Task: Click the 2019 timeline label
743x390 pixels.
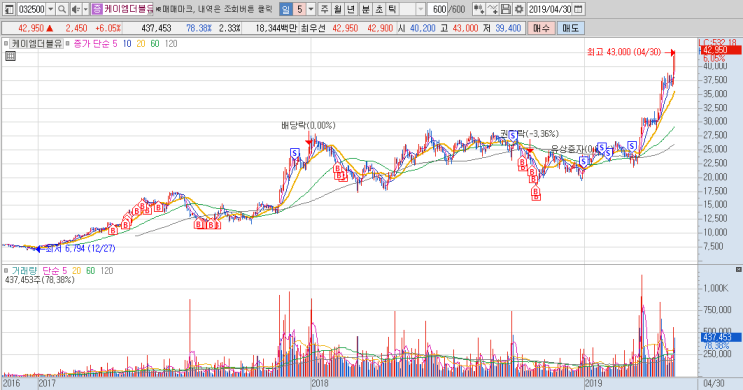Action: [593, 383]
